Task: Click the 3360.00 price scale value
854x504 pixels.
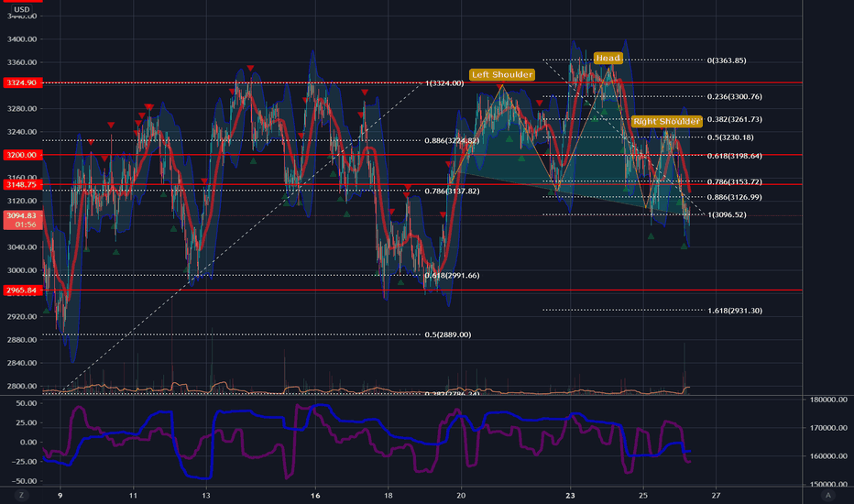Action: coord(22,62)
